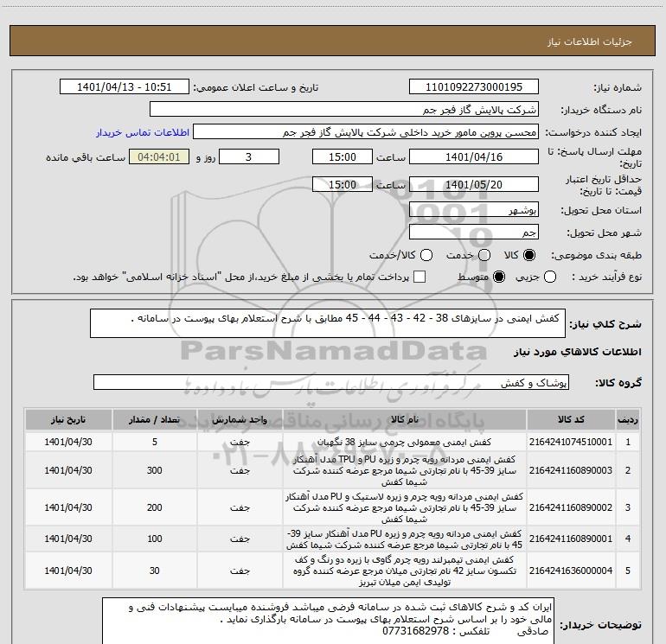Click the اطلاعات کالاهای مورد نیاز section title
Screen dimensions: 666x644
point(577,352)
